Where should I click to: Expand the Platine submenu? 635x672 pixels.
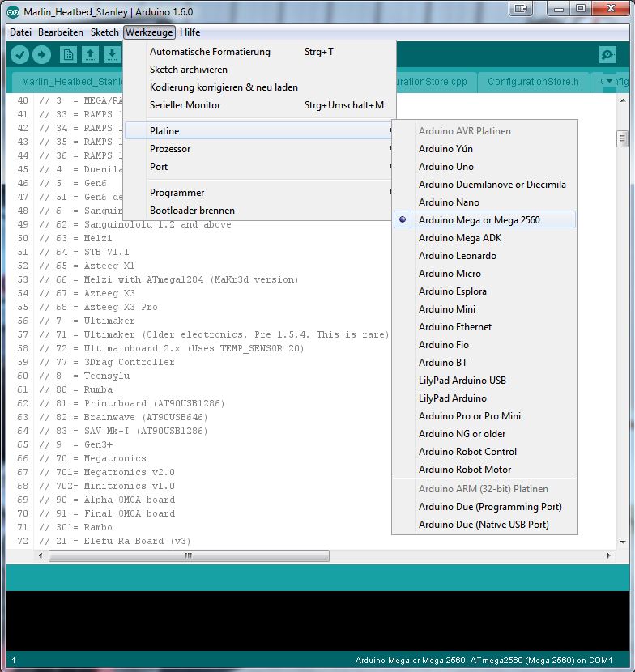pos(259,130)
